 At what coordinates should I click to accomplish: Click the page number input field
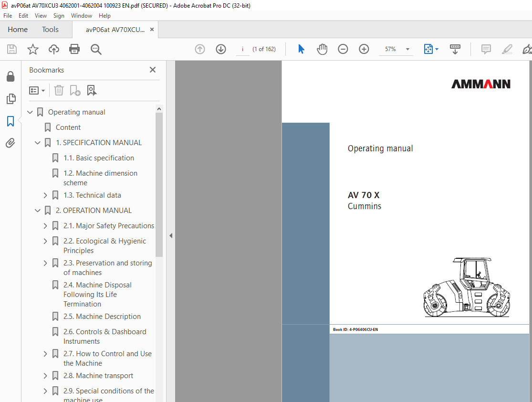tap(242, 49)
